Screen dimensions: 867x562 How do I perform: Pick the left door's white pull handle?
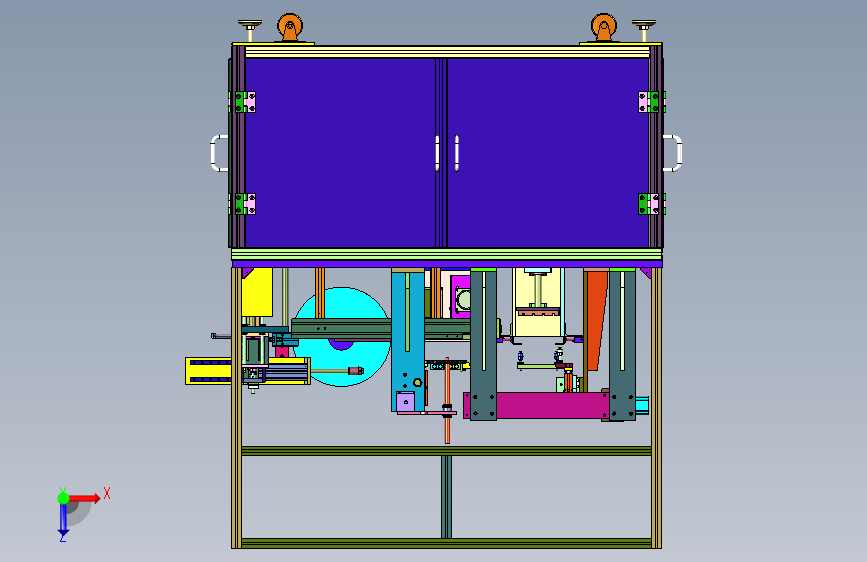tap(437, 153)
